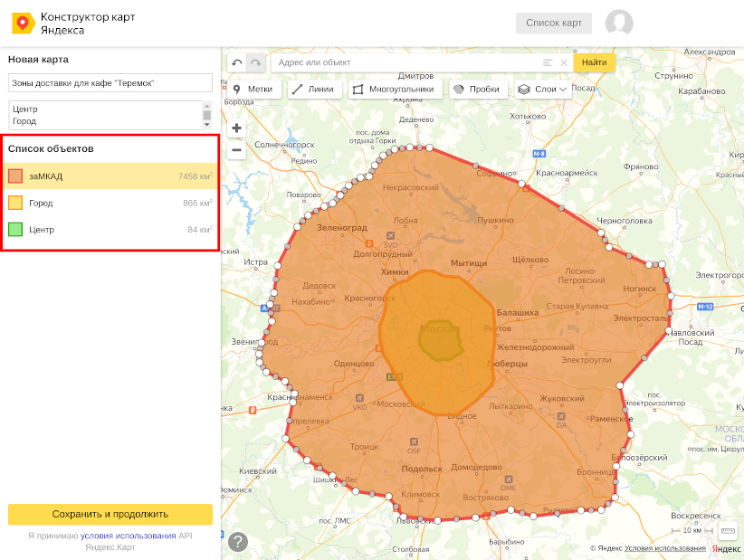Screen dimensions: 744x560
Task: Click the Новая карта heading
Action: click(38, 60)
